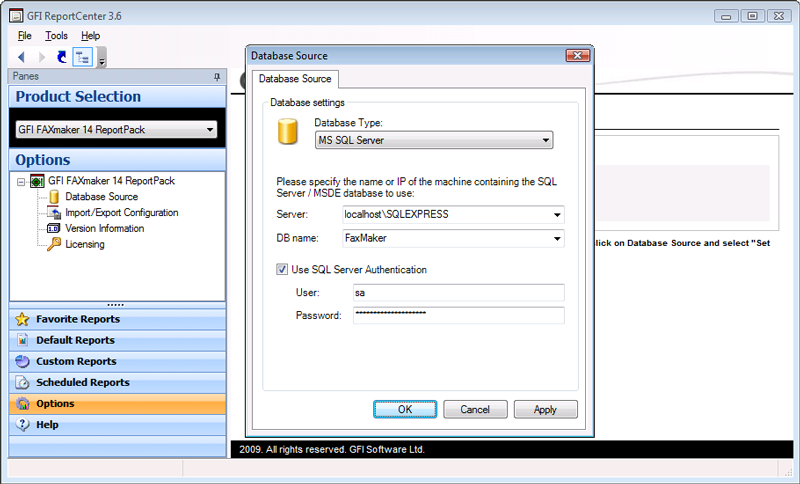Click the pane splitter dots grip

click(116, 305)
